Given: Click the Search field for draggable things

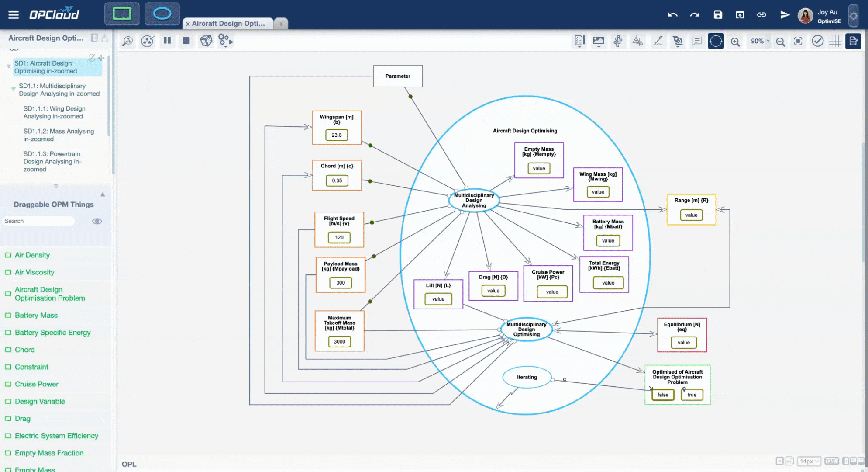Looking at the screenshot, I should (38, 221).
